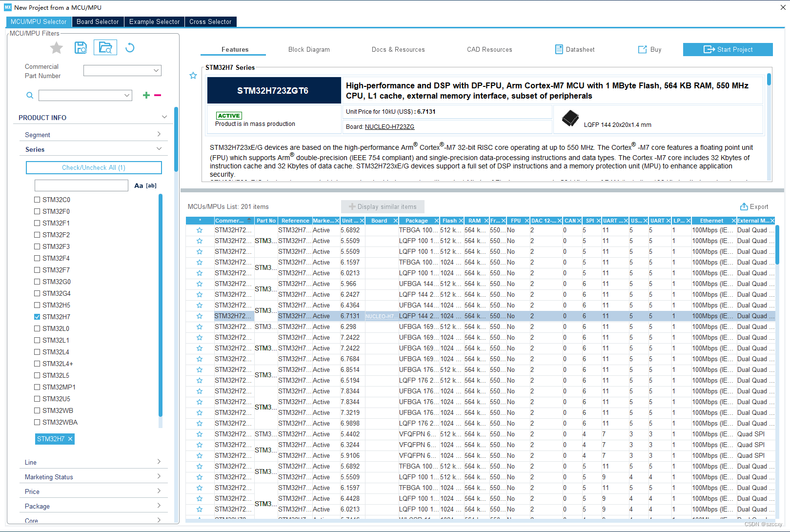The width and height of the screenshot is (790, 532).
Task: Close the SPI column X icon
Action: 599,221
